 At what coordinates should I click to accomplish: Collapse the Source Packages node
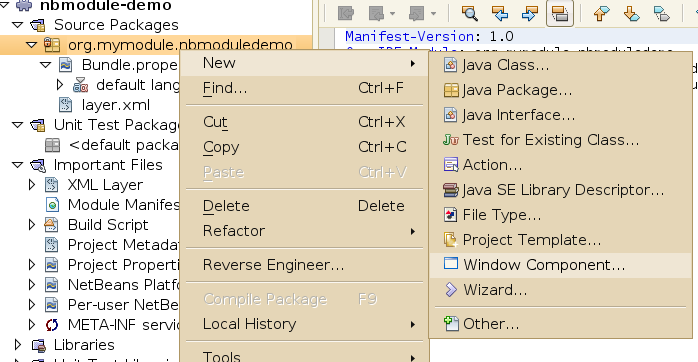point(17,25)
